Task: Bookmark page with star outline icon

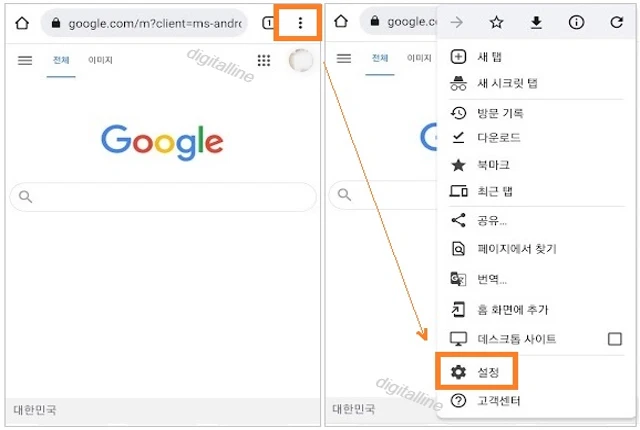Action: tap(496, 22)
